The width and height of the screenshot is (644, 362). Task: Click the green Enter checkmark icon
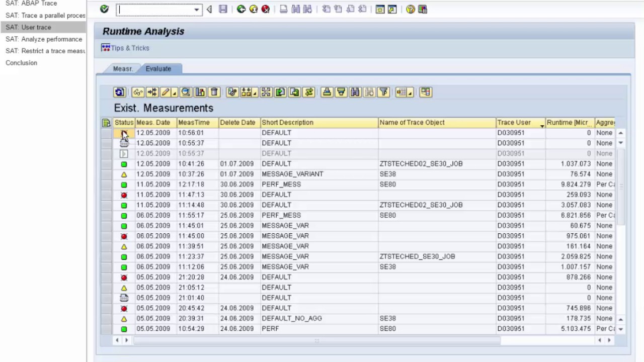(104, 9)
